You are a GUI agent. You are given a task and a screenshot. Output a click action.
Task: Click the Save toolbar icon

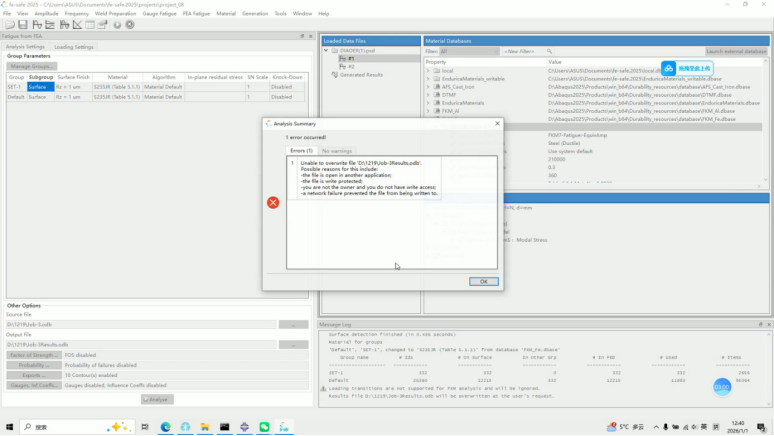pos(23,25)
